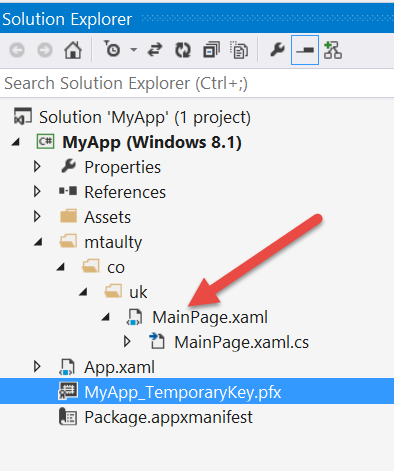This screenshot has width=394, height=471.
Task: Click the References node icon
Action: 68,191
